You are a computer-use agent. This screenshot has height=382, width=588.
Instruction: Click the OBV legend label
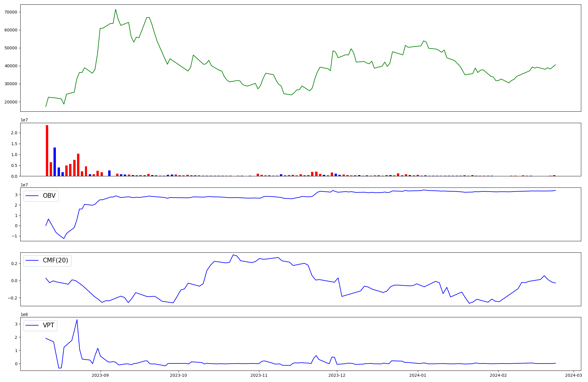pyautogui.click(x=49, y=196)
